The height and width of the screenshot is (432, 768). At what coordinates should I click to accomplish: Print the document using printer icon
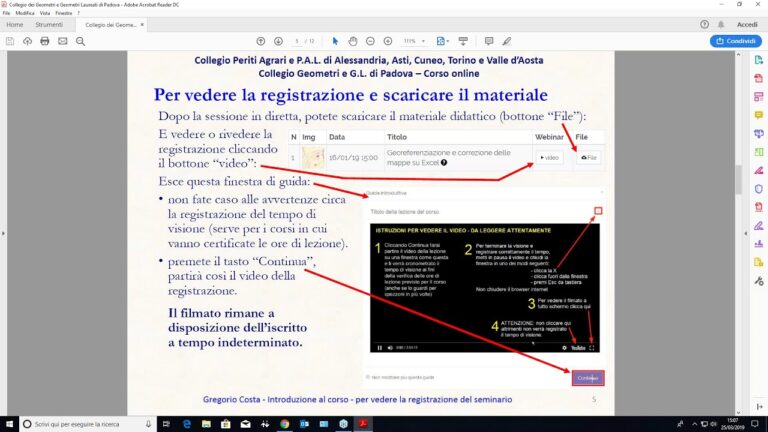45,41
